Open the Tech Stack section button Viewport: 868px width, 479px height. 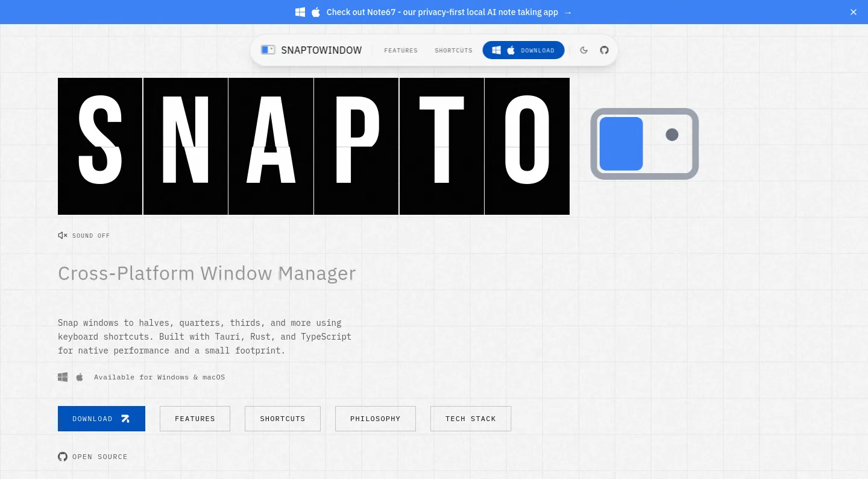click(471, 419)
